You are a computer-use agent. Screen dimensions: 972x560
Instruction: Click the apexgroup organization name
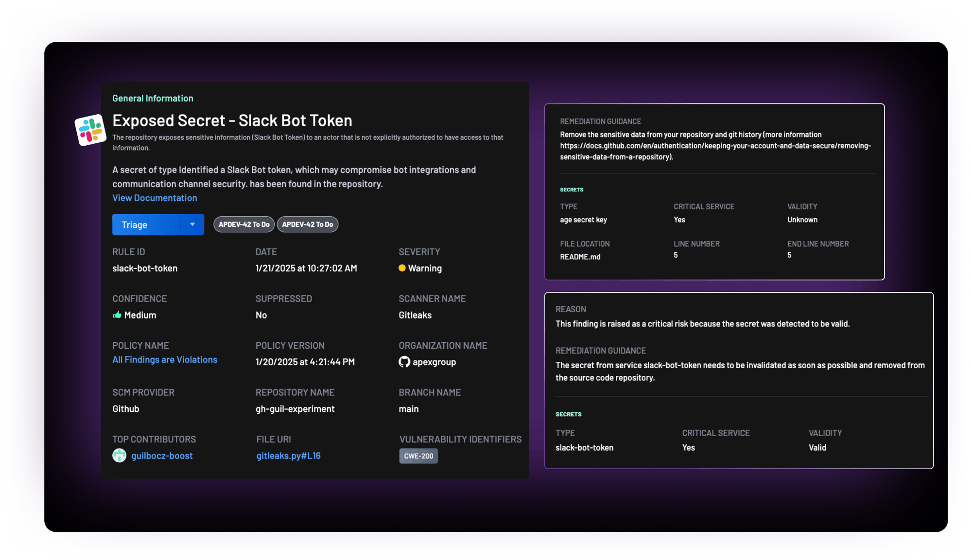click(x=434, y=362)
